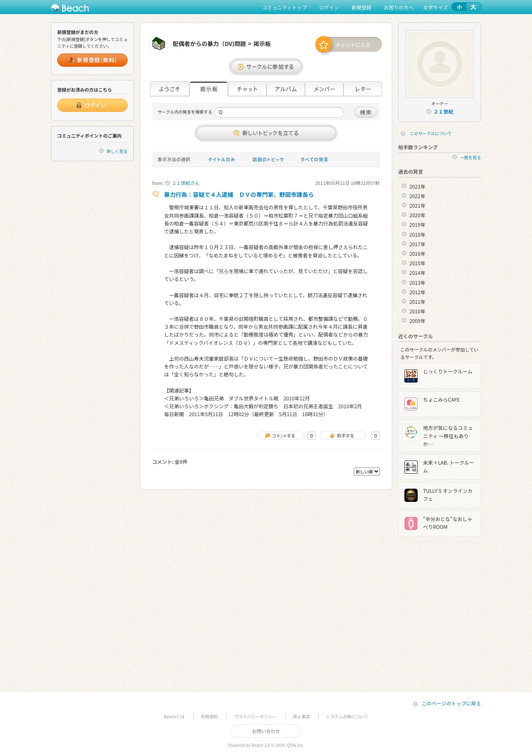Switch to レター tab
This screenshot has height=756, width=532.
pyautogui.click(x=363, y=89)
